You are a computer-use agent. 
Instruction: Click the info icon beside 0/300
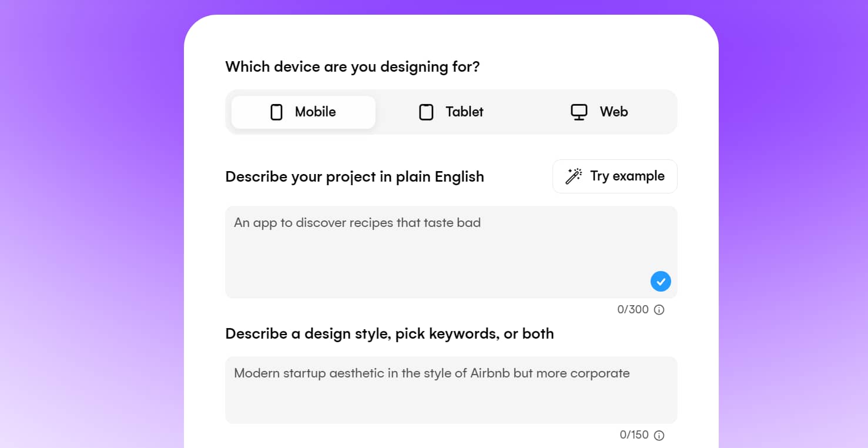tap(659, 310)
